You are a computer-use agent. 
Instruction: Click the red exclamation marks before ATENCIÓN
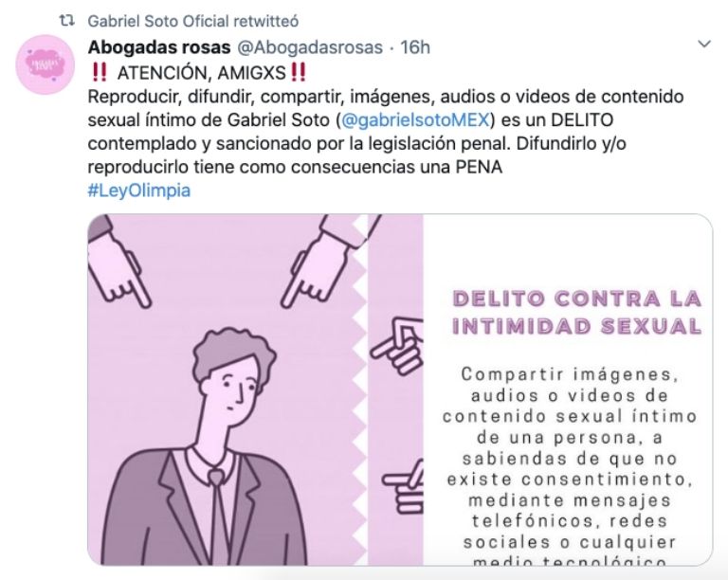point(100,72)
